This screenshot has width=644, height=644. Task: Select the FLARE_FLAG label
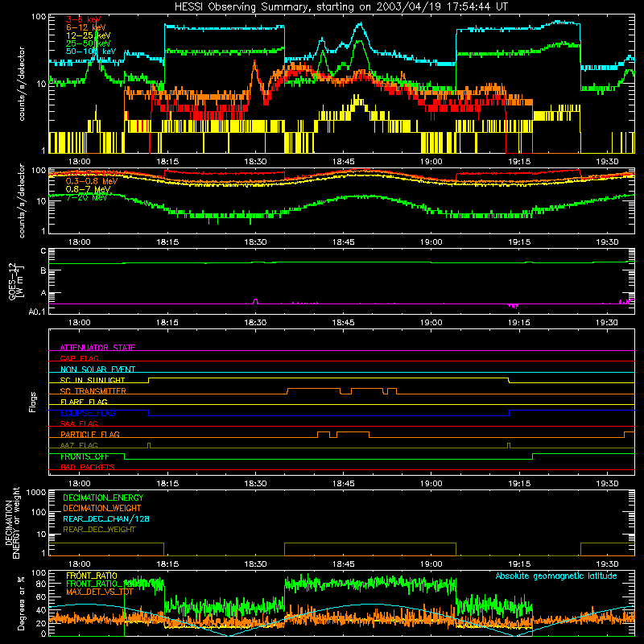(x=84, y=402)
